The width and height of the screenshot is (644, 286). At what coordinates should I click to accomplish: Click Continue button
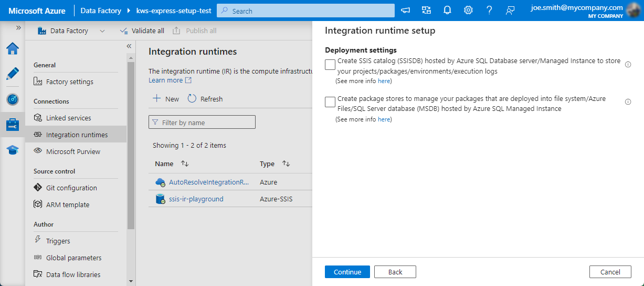(347, 272)
